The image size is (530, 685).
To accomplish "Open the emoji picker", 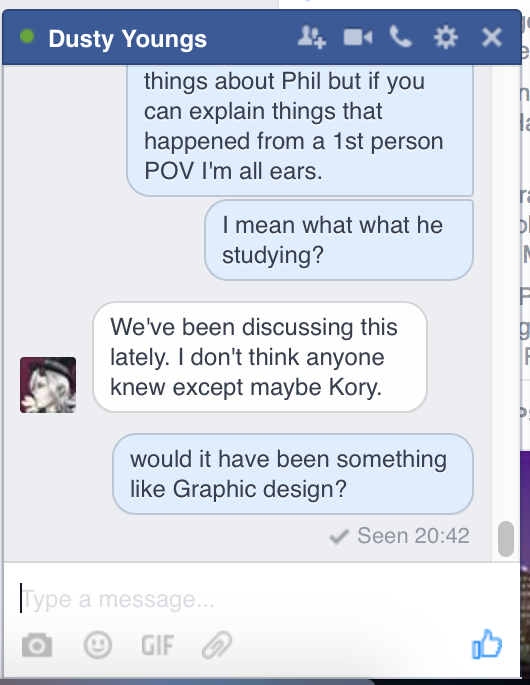I will pyautogui.click(x=98, y=645).
